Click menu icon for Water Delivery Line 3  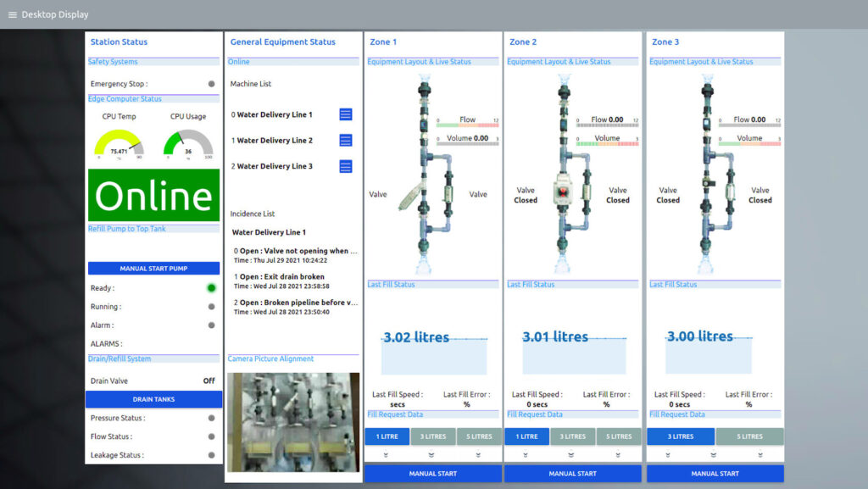point(345,166)
